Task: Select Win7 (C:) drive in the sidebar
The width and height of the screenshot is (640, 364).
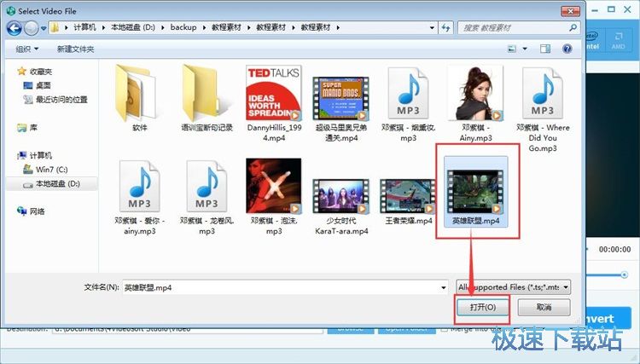Action: (x=45, y=169)
